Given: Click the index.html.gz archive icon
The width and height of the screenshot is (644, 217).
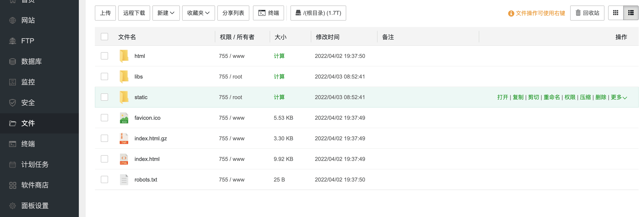Looking at the screenshot, I should (x=124, y=138).
